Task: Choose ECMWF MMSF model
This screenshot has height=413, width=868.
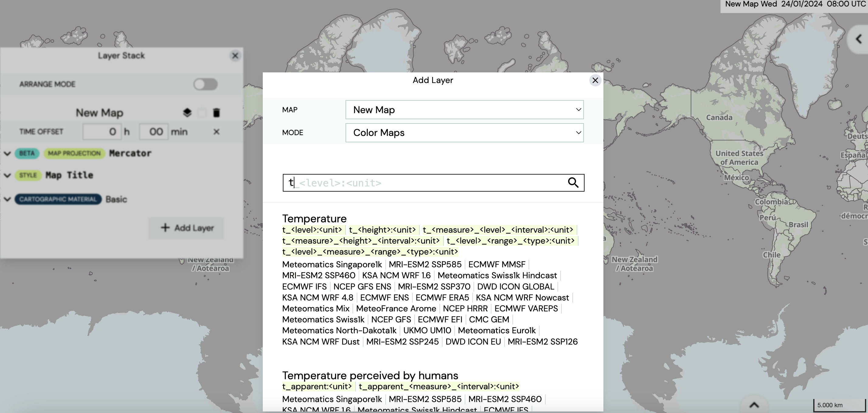Action: [497, 265]
